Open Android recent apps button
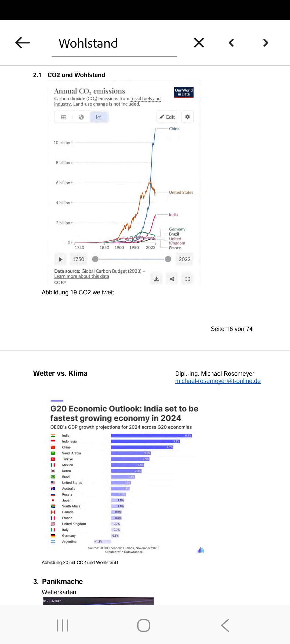The image size is (290, 644). coord(63,625)
